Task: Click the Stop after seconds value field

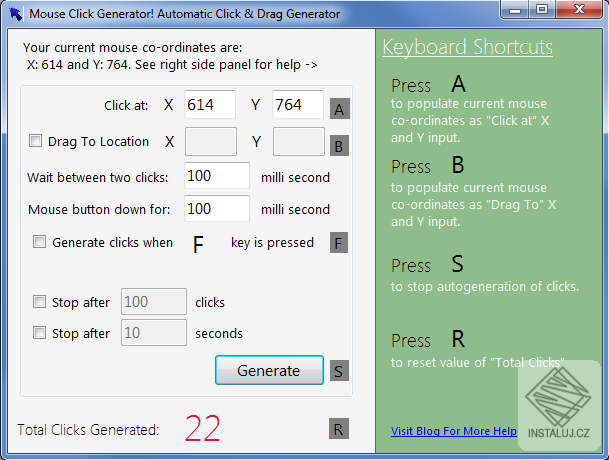Action: (154, 333)
